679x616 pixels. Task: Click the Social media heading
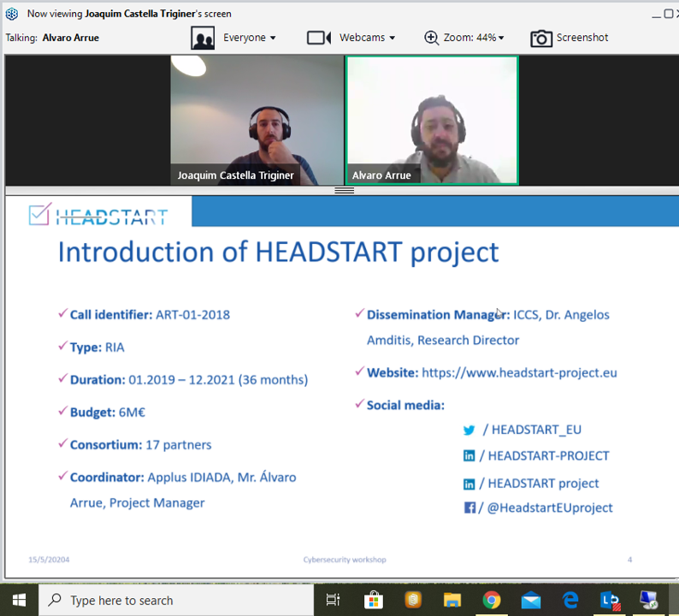tap(405, 406)
